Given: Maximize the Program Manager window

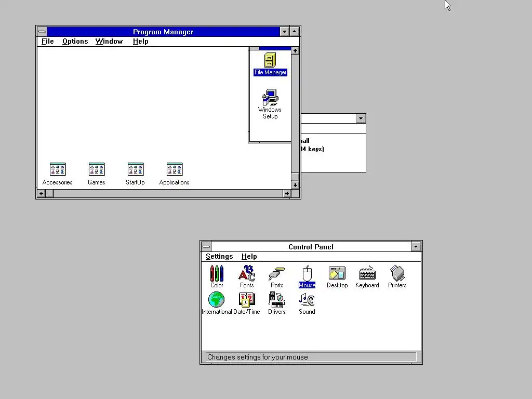Looking at the screenshot, I should [x=295, y=32].
